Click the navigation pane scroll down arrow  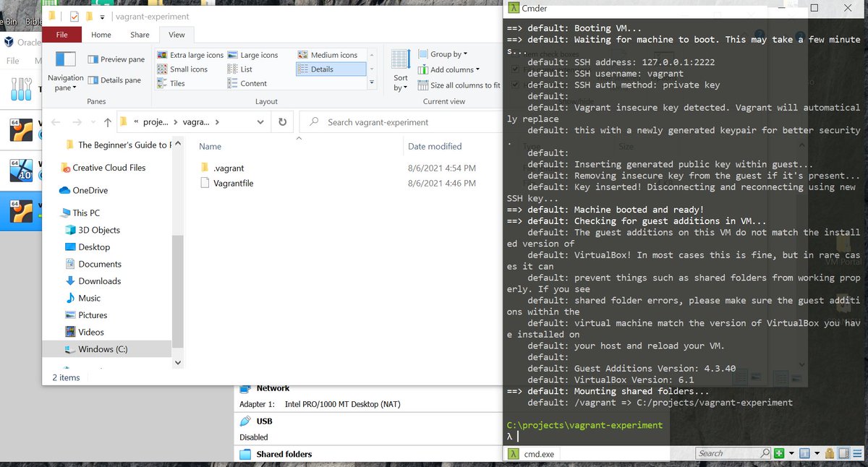pyautogui.click(x=179, y=363)
